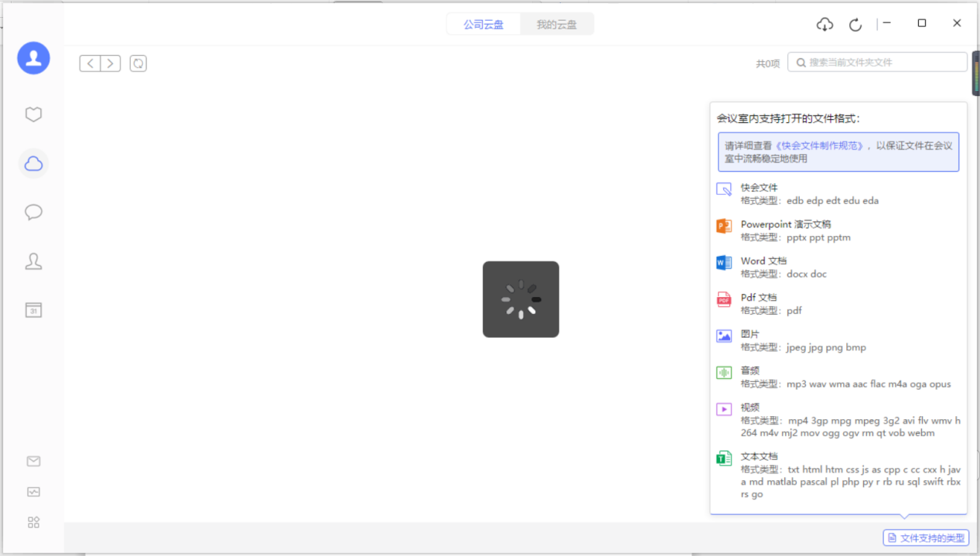Minimize the window

coord(887,23)
